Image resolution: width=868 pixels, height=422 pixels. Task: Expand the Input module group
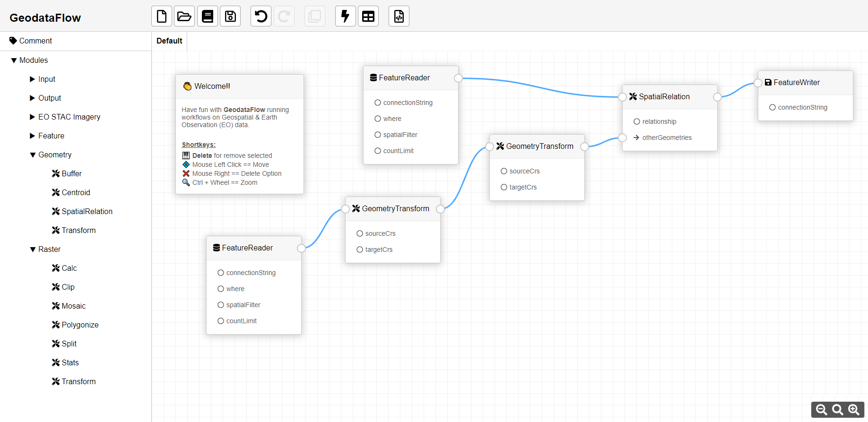coord(32,79)
